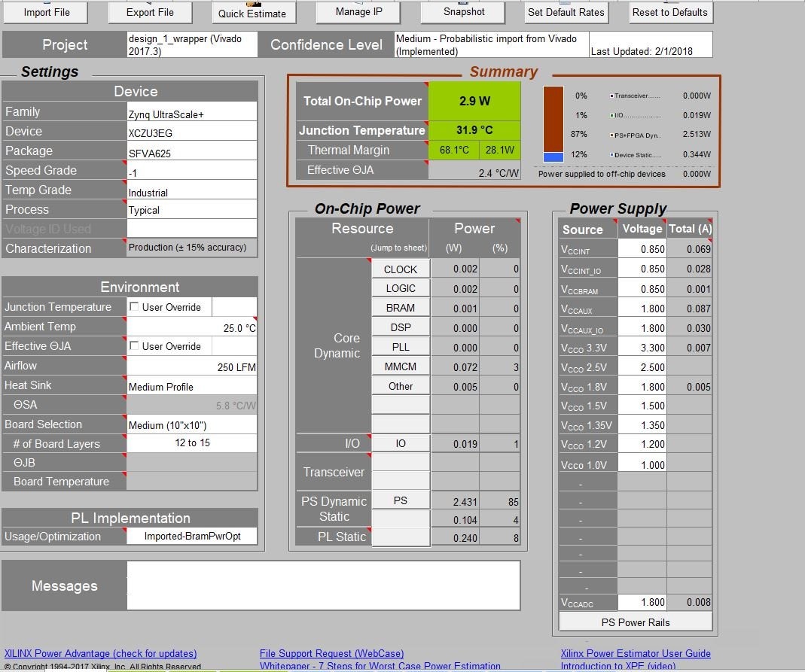Enable Effective ΘJA User Override checkbox
This screenshot has height=672, width=805.
point(134,346)
